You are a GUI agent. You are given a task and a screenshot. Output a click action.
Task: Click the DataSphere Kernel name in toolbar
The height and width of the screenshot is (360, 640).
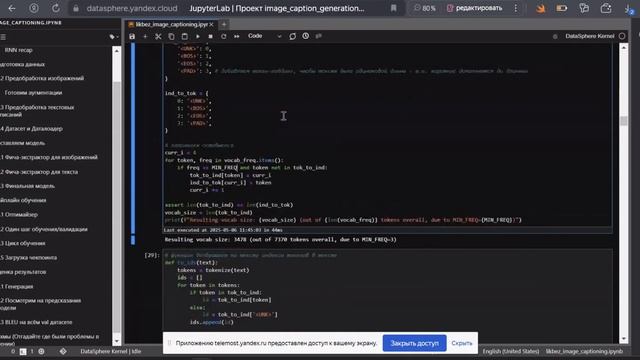coord(589,36)
